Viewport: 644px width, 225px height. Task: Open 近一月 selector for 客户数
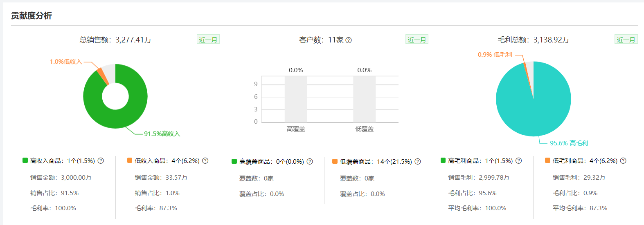[417, 40]
